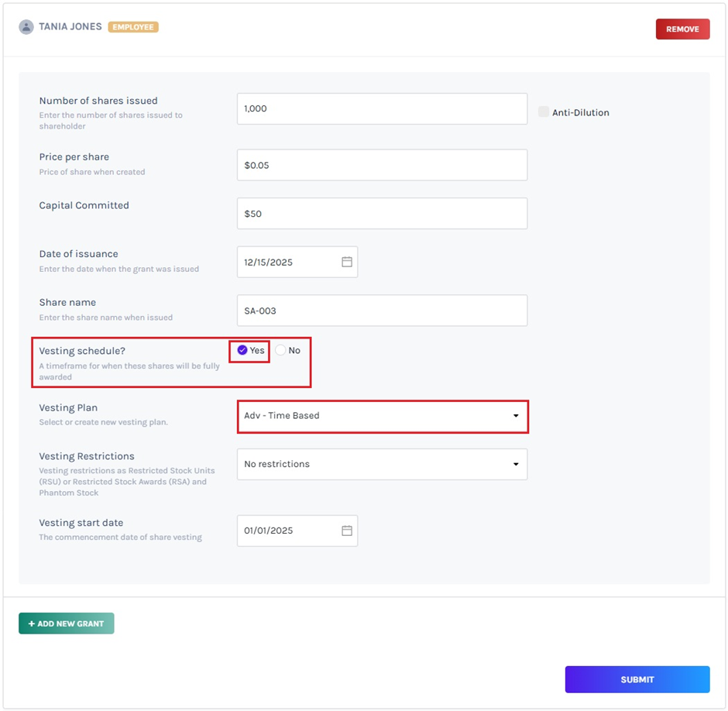Select No for Vesting schedule
Image resolution: width=728 pixels, height=711 pixels.
pyautogui.click(x=280, y=350)
